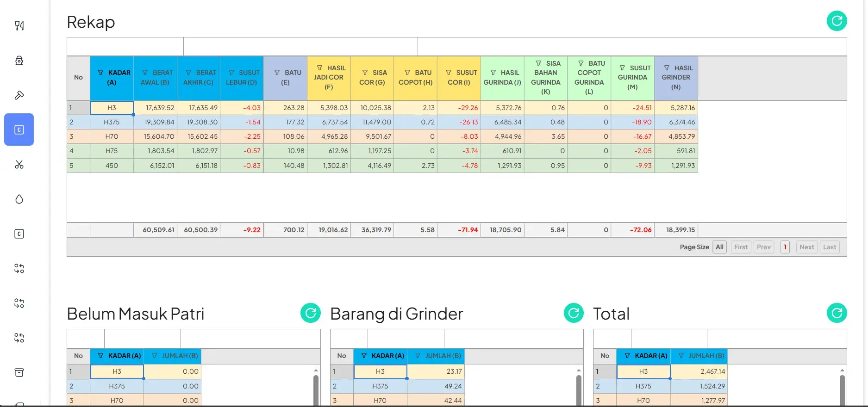Click filter icon on SUSUT GURINDA (M) column
The image size is (868, 407).
tap(622, 68)
